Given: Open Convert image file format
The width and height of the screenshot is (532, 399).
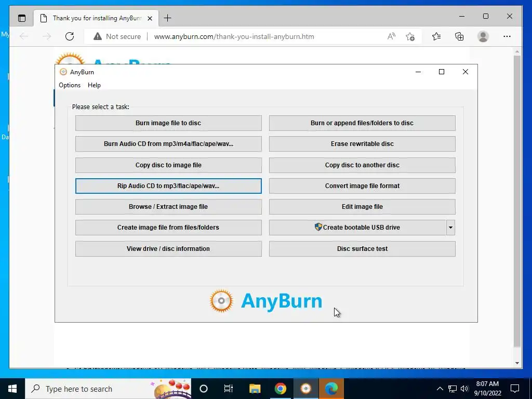Looking at the screenshot, I should [x=362, y=186].
